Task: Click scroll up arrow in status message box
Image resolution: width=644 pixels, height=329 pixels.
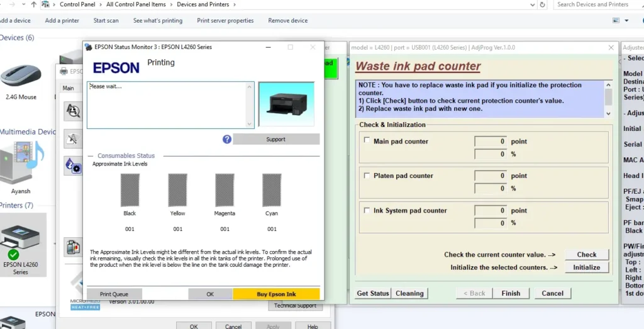Action: [x=249, y=86]
